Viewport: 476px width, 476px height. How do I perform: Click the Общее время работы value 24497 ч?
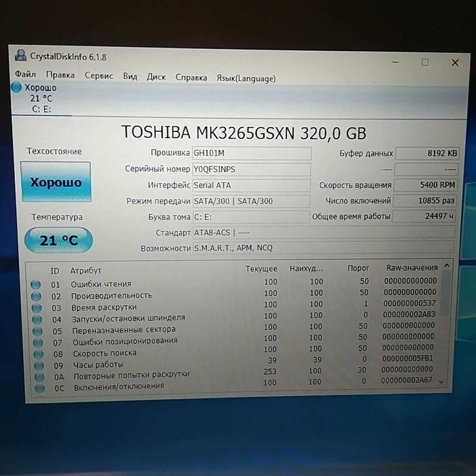[424, 216]
